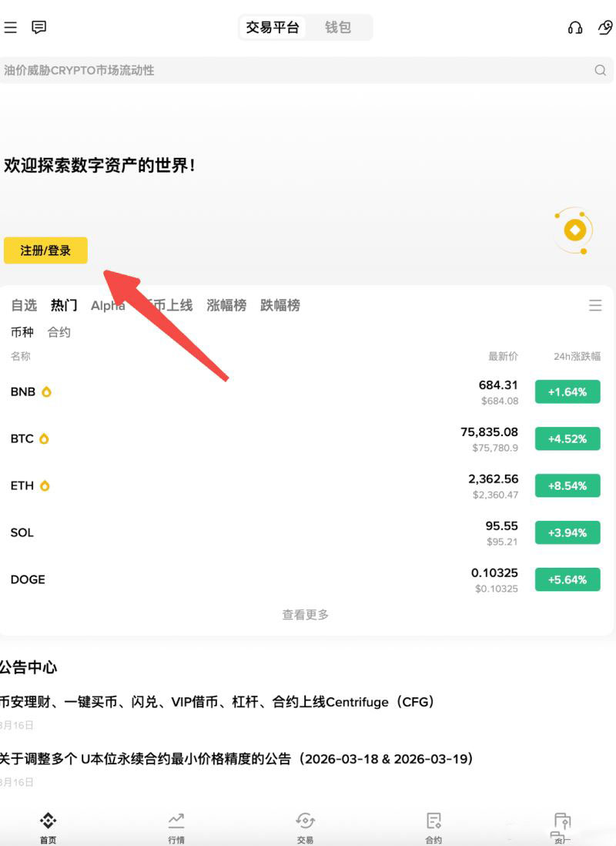Switch to the 涨幅榜 tab
Viewport: 616px width, 846px height.
226,306
